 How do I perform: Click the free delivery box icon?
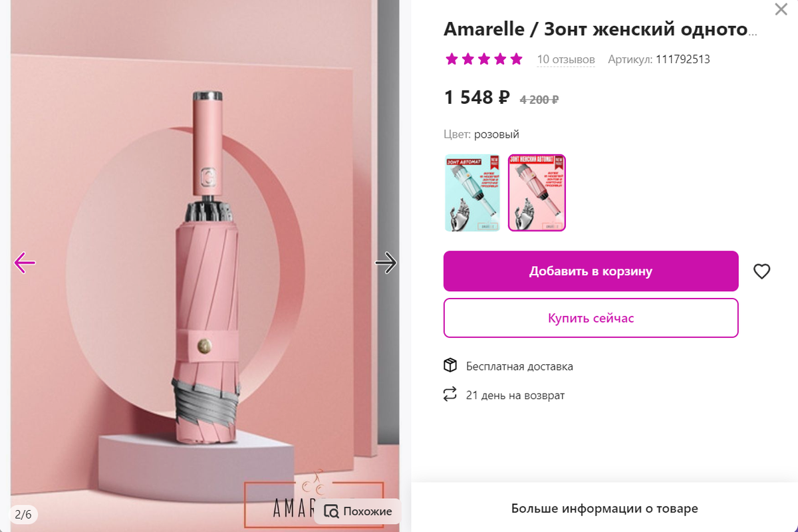point(450,366)
